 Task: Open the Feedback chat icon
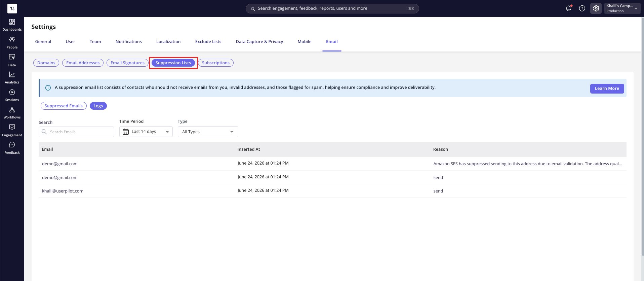[x=12, y=145]
